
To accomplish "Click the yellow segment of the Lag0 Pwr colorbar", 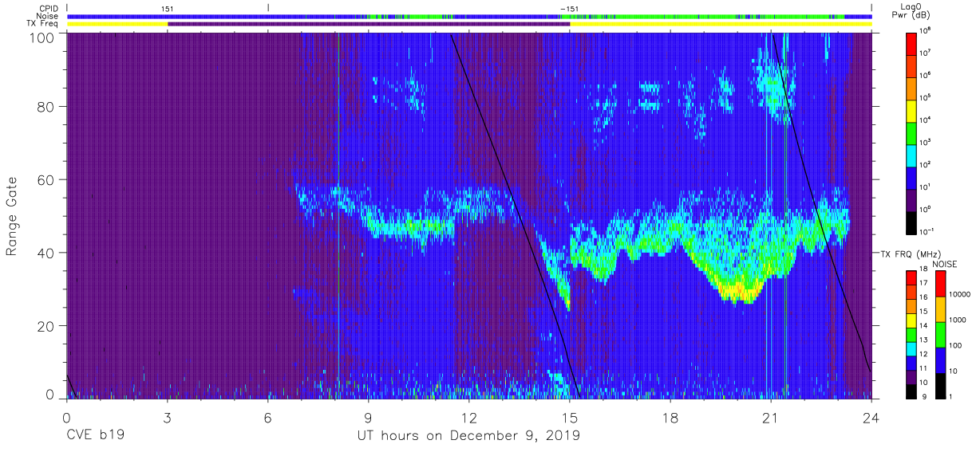I will click(911, 109).
